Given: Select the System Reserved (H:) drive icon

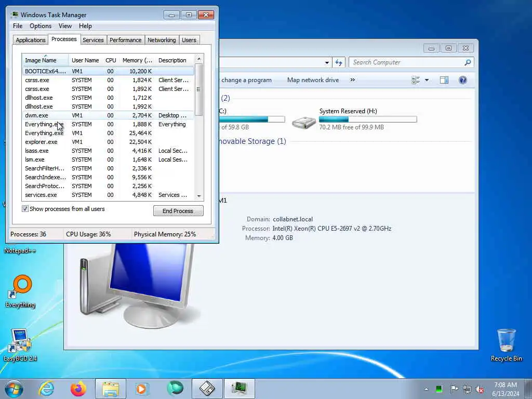Looking at the screenshot, I should click(x=304, y=123).
